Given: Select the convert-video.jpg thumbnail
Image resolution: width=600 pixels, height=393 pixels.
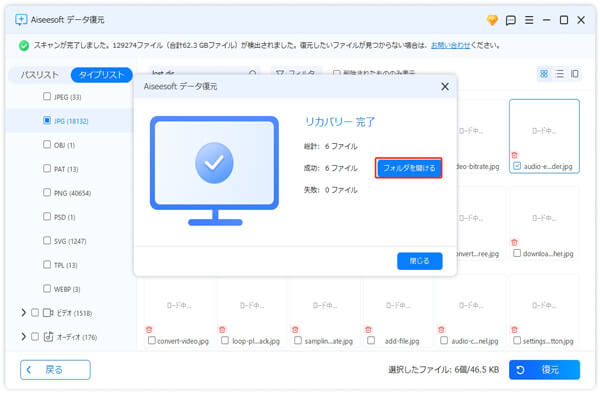Looking at the screenshot, I should pyautogui.click(x=179, y=311).
